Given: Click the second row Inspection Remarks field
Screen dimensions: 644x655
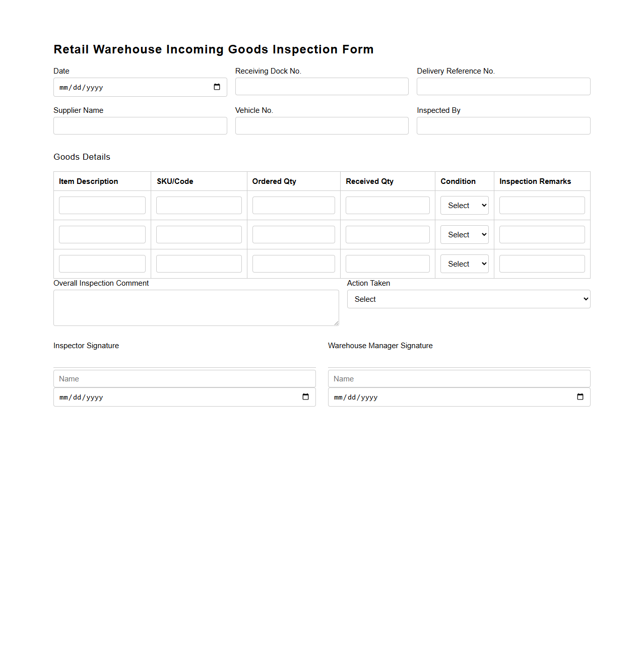Looking at the screenshot, I should (x=541, y=234).
